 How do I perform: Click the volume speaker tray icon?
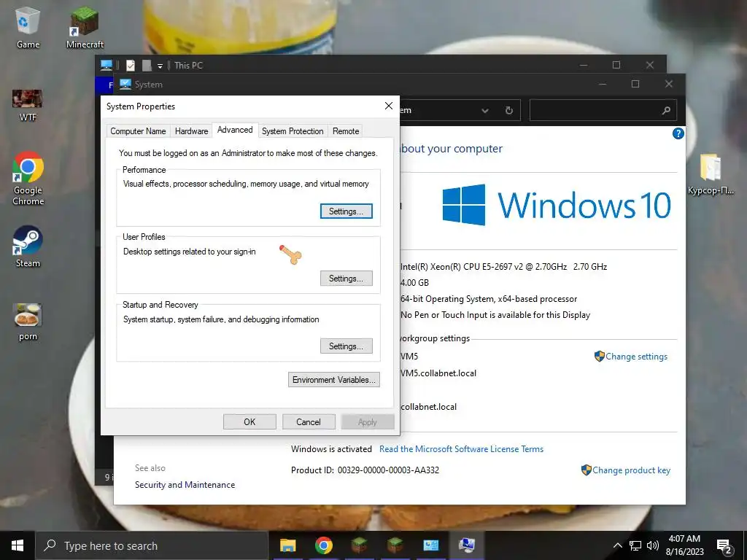(x=653, y=545)
